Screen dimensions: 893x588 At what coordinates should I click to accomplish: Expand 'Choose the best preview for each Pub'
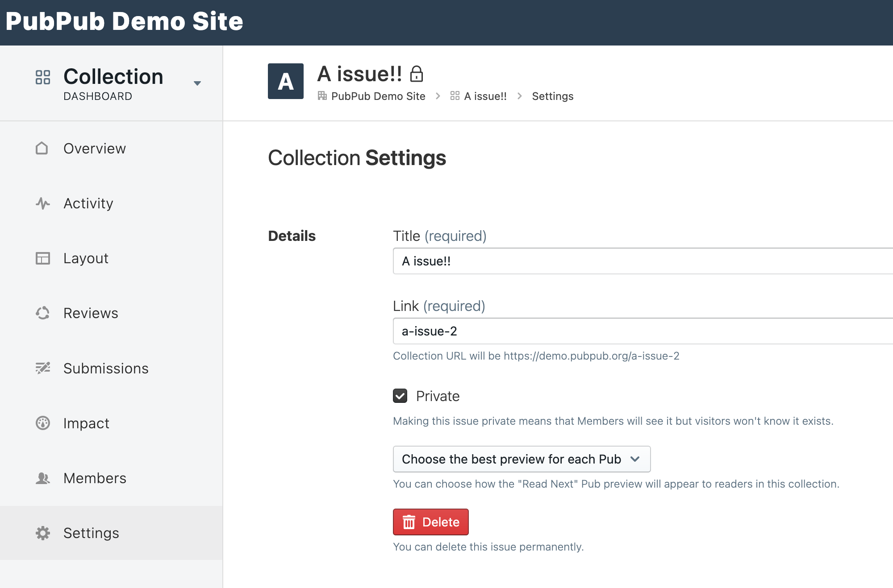coord(521,459)
